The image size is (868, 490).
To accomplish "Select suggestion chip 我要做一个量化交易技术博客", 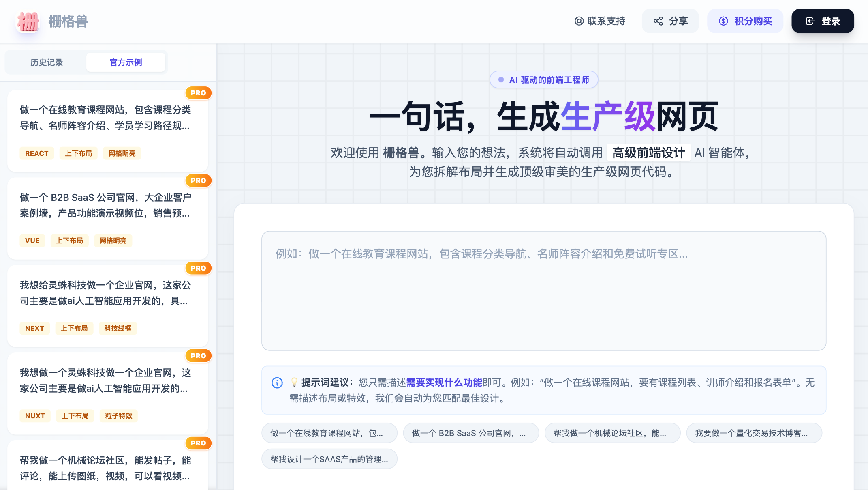I will 754,433.
